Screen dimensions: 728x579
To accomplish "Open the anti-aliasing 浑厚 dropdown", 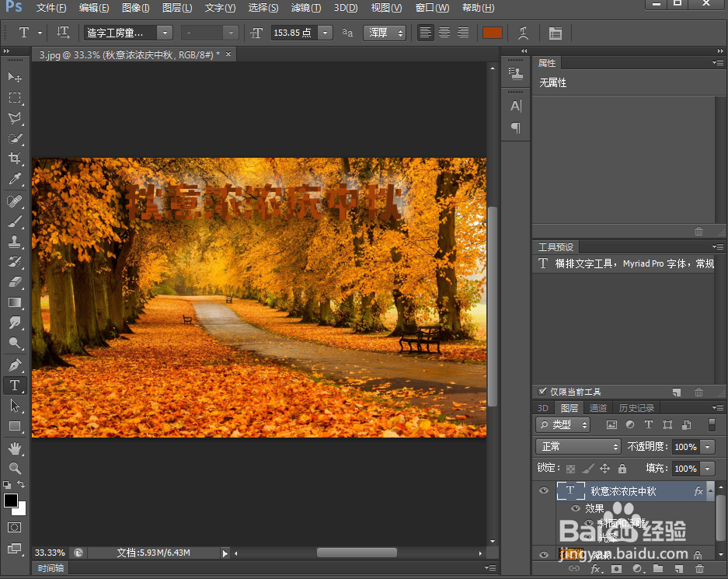I will (x=385, y=33).
